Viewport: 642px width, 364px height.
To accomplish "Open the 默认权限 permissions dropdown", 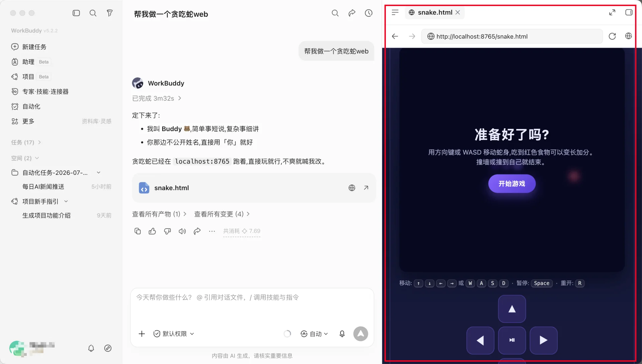I will point(174,334).
